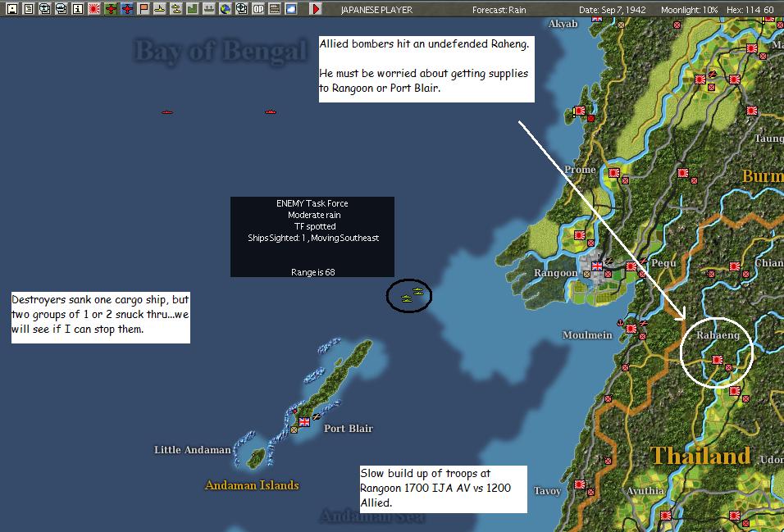Click the aircraft database icon in toolbar
The height and width of the screenshot is (532, 784).
[44, 8]
